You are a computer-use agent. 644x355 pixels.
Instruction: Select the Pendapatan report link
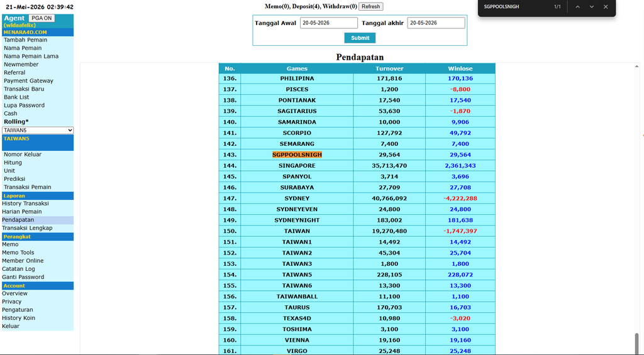point(18,220)
